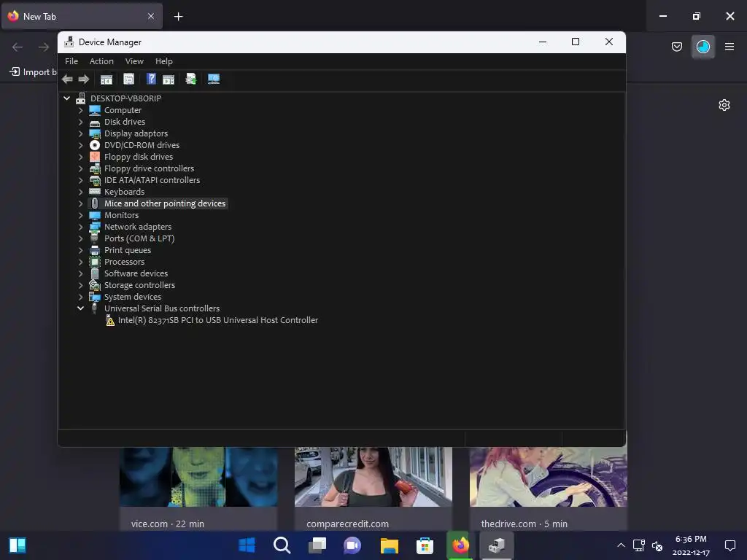
Task: Select the Print queues label
Action: (x=128, y=250)
